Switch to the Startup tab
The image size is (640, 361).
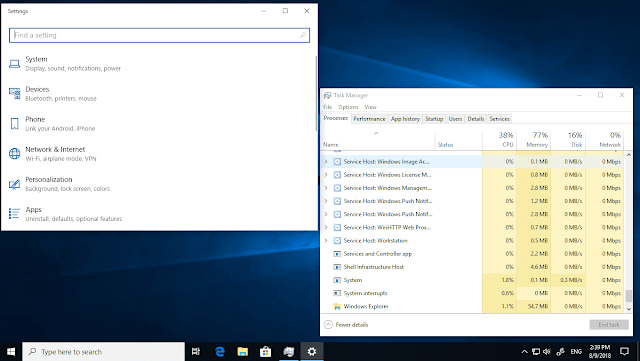(x=434, y=119)
